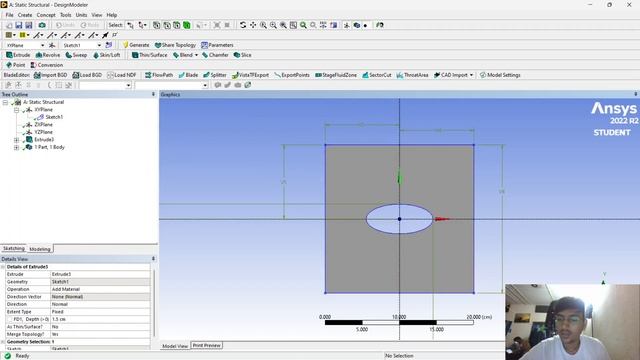
Task: Open the Concept menu
Action: coord(46,15)
